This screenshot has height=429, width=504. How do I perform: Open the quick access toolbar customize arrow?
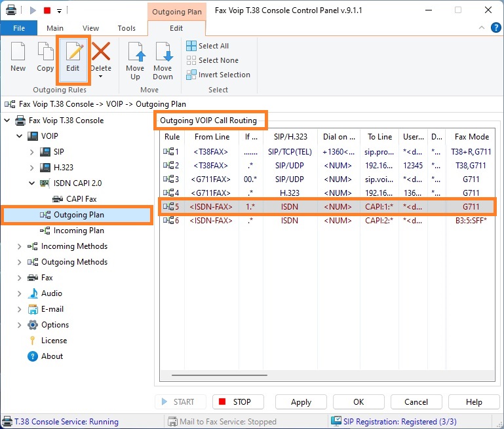(x=60, y=10)
